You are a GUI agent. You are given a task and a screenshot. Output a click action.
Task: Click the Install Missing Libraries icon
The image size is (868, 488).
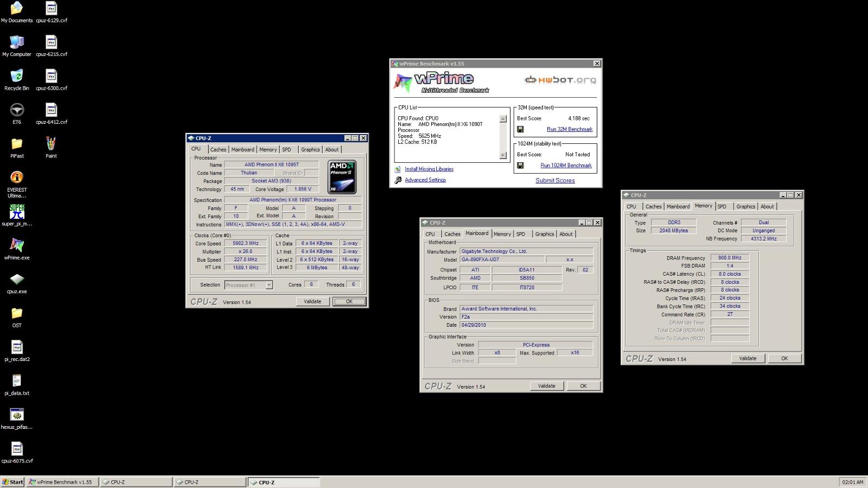(398, 169)
